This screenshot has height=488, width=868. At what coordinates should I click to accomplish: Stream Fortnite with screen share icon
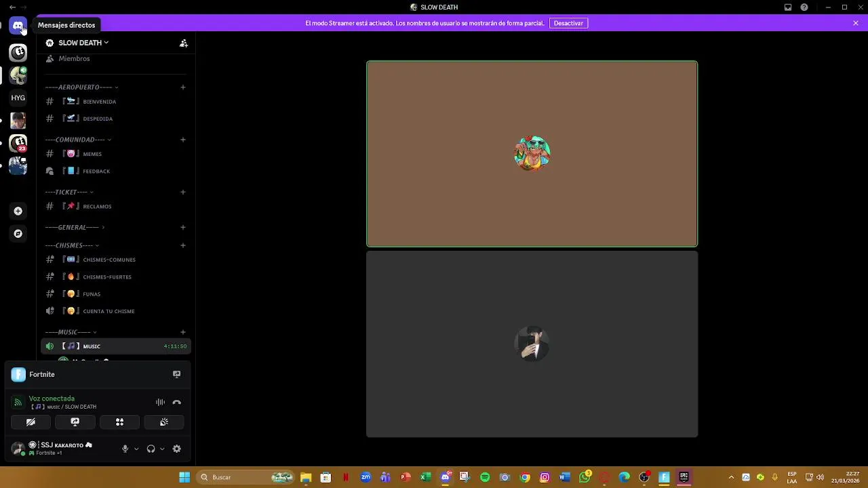pos(176,374)
